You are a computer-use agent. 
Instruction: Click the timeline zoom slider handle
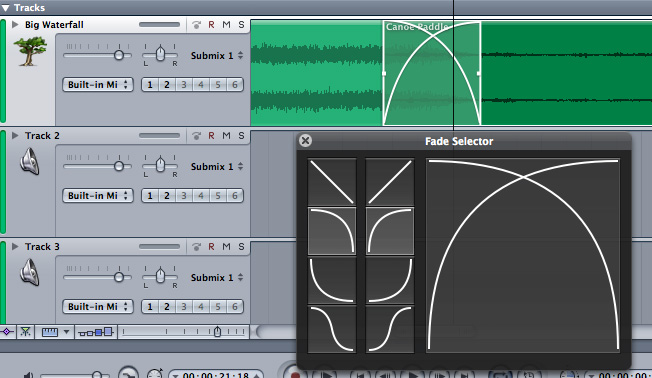(x=217, y=332)
